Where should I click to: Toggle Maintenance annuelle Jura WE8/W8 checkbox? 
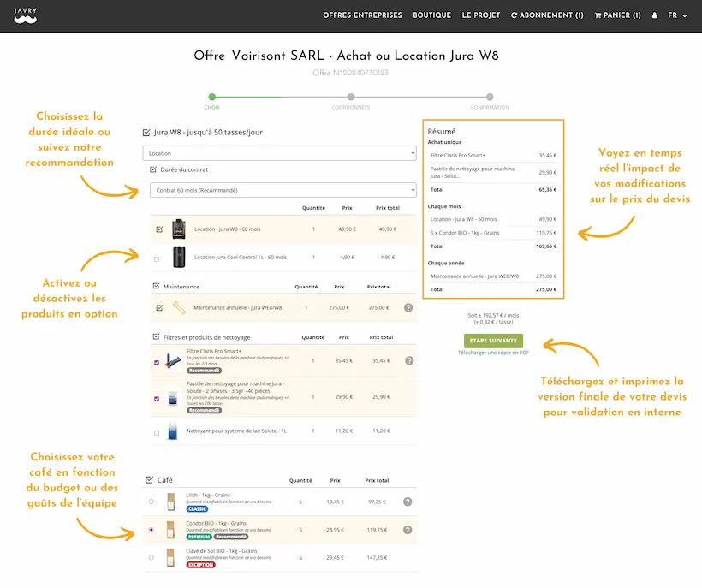click(159, 308)
